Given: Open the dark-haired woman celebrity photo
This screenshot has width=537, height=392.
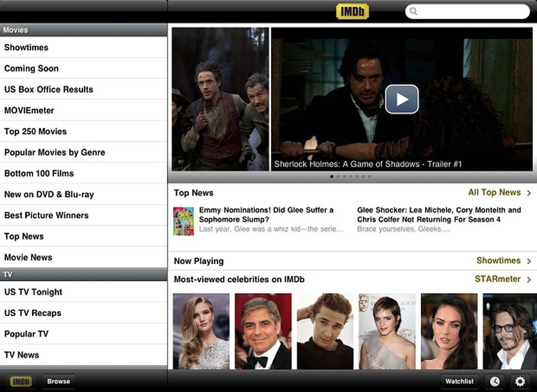Looking at the screenshot, I should [x=449, y=331].
